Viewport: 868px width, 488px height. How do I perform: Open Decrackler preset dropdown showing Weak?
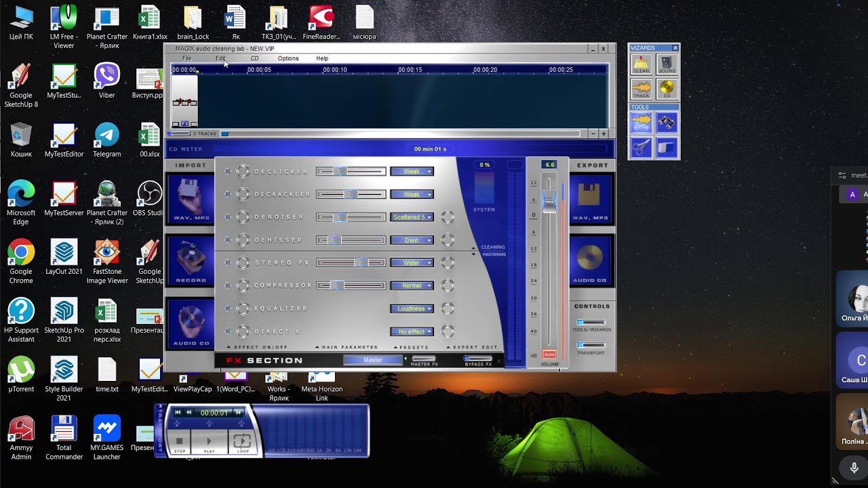(x=412, y=195)
